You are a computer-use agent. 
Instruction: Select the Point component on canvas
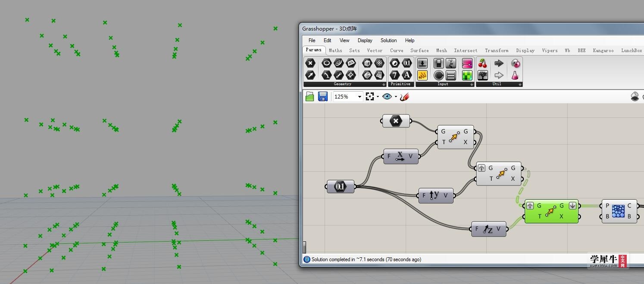pyautogui.click(x=396, y=121)
